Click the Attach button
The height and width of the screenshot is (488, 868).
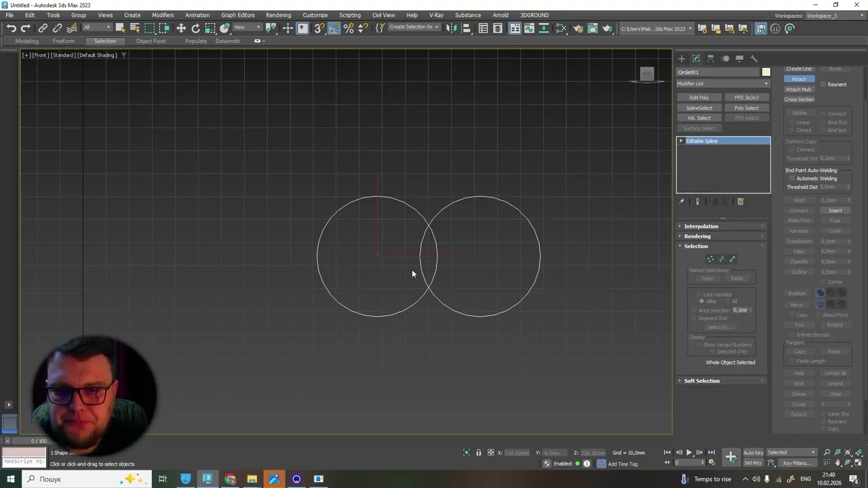799,79
